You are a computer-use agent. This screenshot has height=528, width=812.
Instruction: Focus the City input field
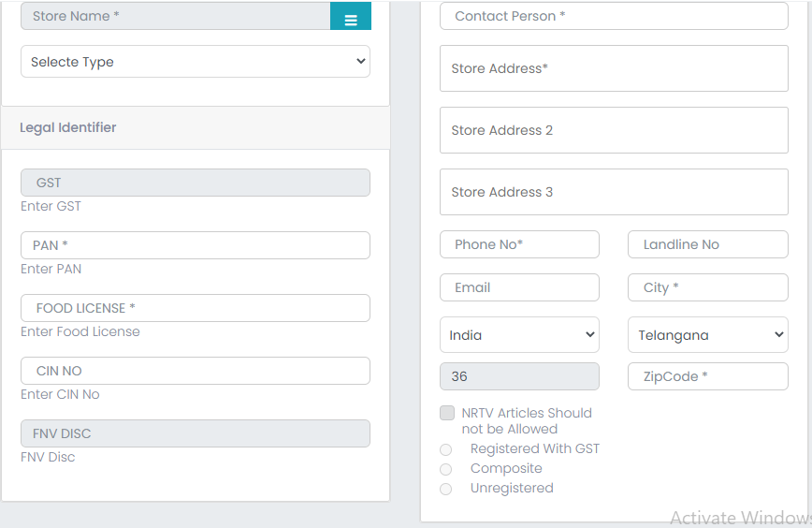(x=708, y=287)
